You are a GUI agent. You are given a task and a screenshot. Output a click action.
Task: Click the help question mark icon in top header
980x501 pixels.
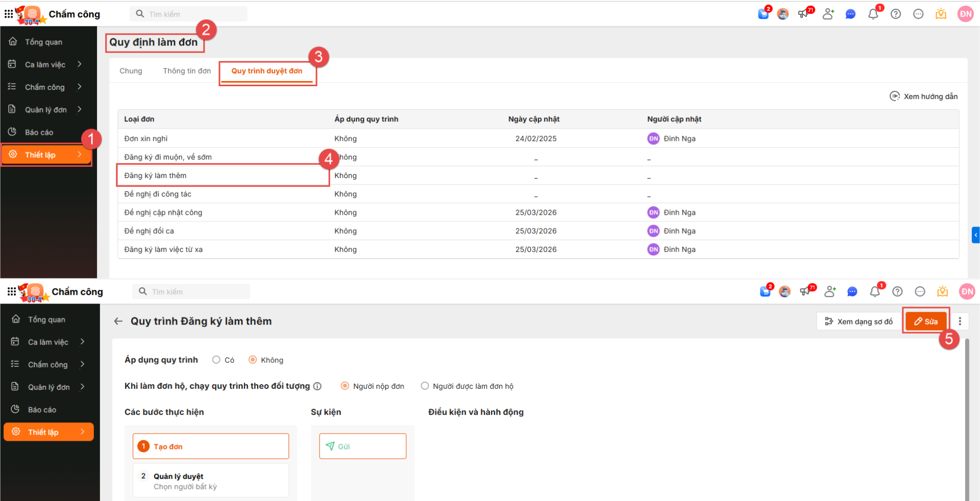coord(896,14)
